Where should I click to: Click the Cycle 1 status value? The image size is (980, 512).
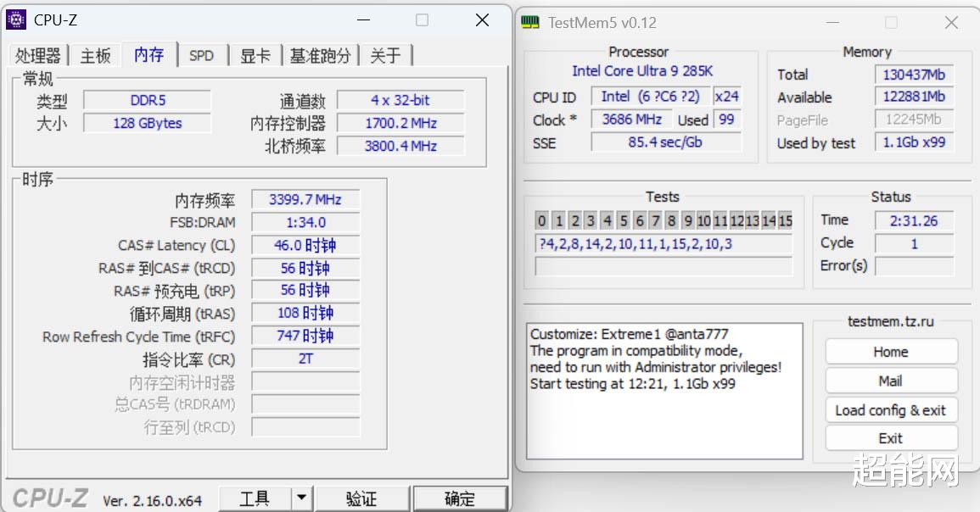pyautogui.click(x=914, y=243)
